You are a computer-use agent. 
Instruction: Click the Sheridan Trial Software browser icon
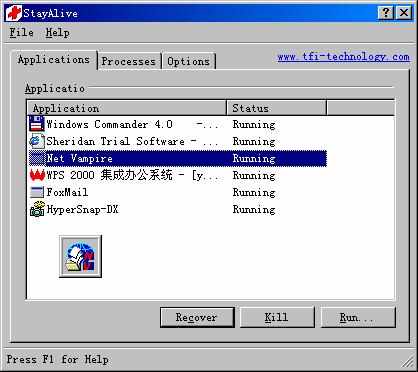(37, 141)
